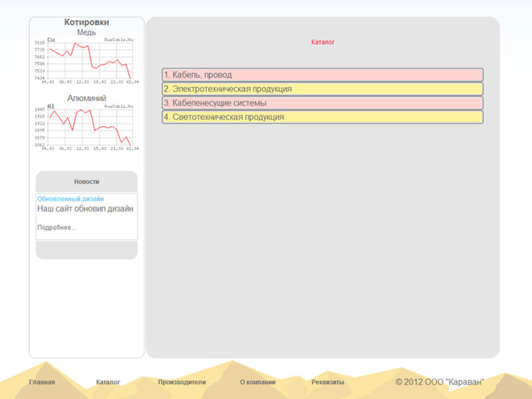Image resolution: width=532 pixels, height=399 pixels.
Task: Click the Новости panel header
Action: tap(86, 182)
